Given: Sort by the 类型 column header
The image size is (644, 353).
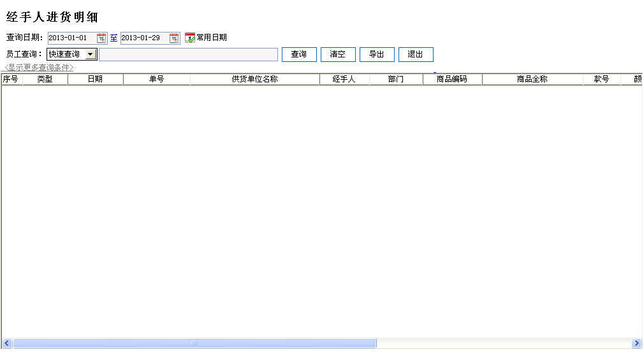Looking at the screenshot, I should click(x=45, y=79).
